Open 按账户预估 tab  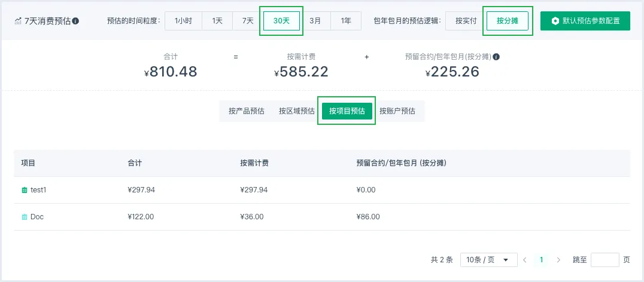397,111
